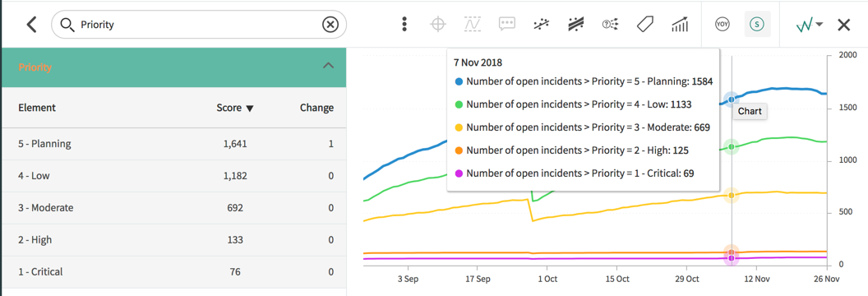This screenshot has height=296, width=868.
Task: Click the blue Planning data point on chart
Action: click(x=732, y=99)
